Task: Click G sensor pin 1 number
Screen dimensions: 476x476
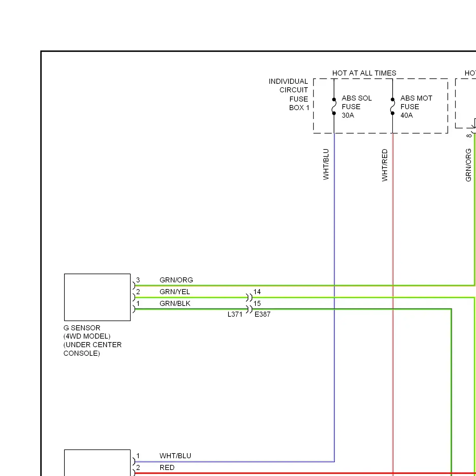Action: point(138,303)
